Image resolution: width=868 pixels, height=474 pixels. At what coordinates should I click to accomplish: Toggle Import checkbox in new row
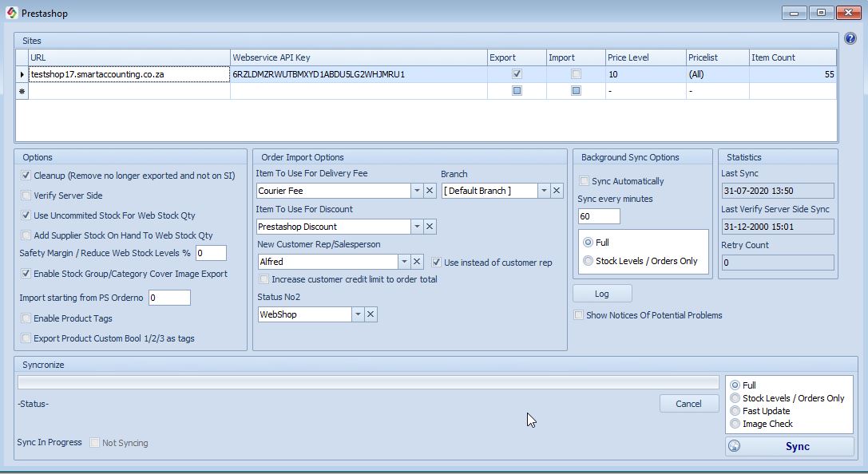coord(576,91)
